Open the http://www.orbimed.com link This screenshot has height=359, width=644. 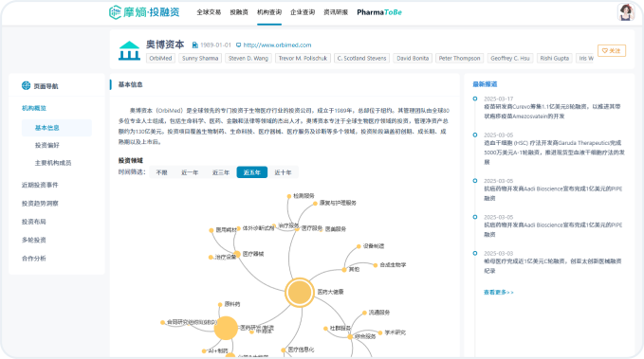click(277, 45)
